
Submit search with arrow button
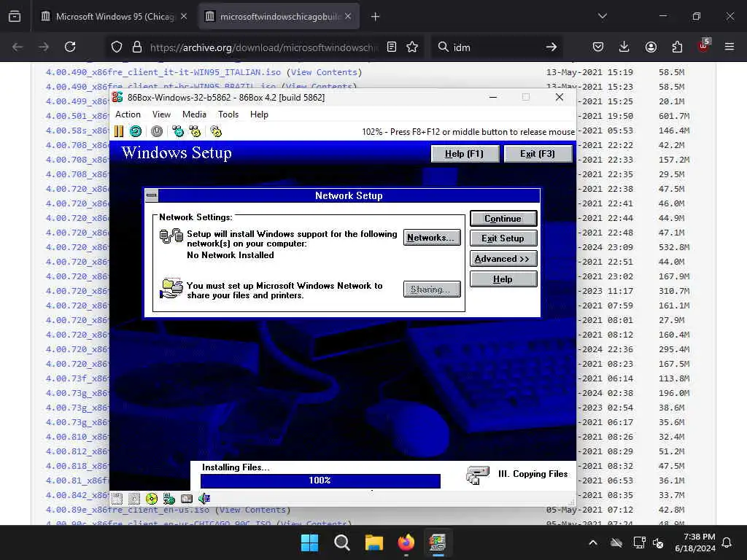tap(551, 47)
